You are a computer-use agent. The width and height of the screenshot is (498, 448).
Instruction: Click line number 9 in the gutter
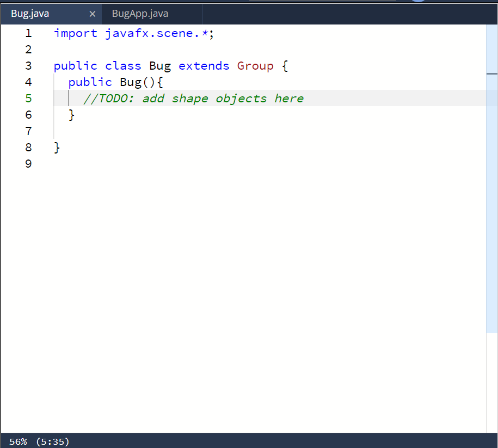28,164
